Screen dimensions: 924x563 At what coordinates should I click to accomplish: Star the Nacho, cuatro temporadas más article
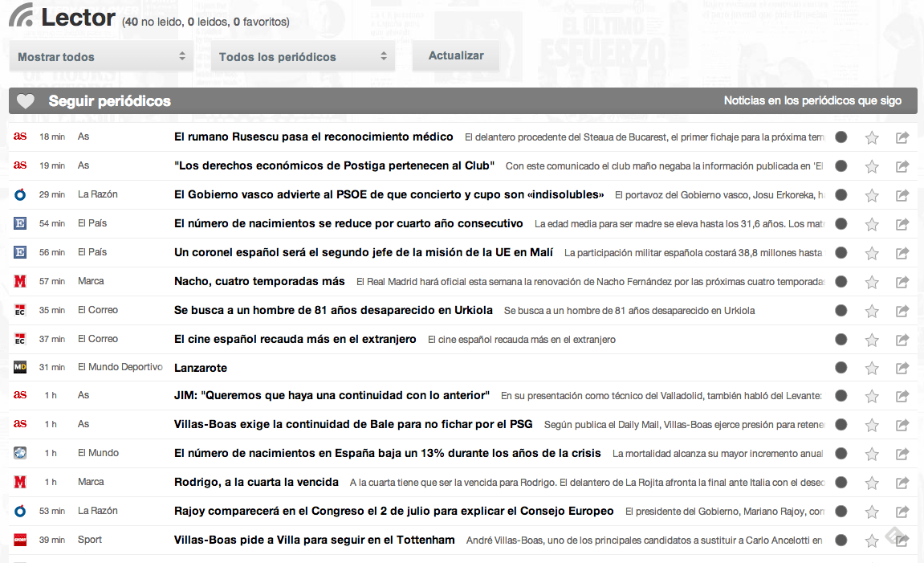pyautogui.click(x=872, y=282)
